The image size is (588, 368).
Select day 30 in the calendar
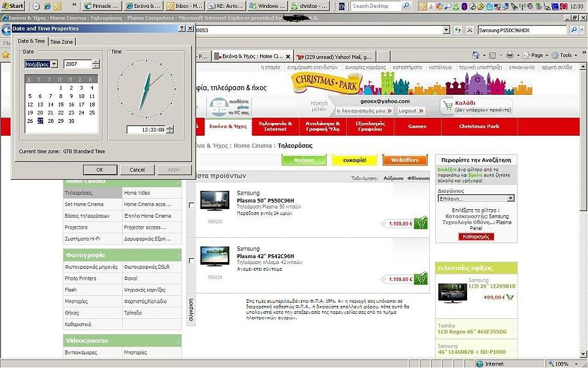71,121
